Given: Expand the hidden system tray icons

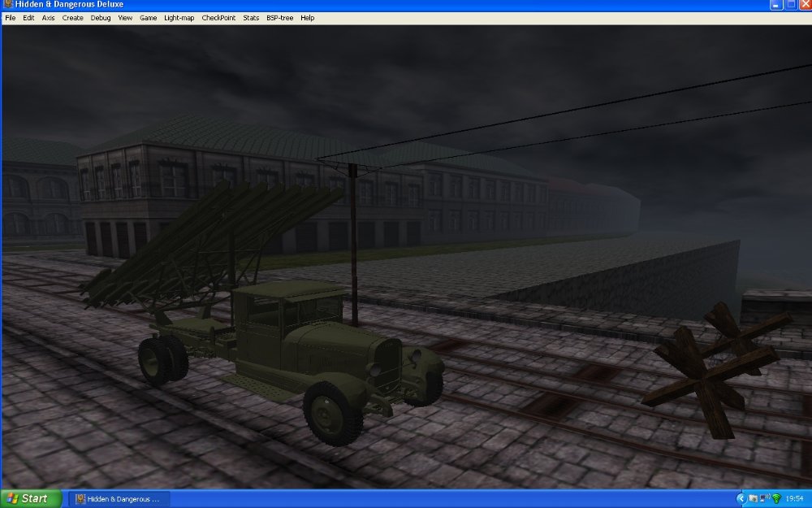Looking at the screenshot, I should click(741, 497).
